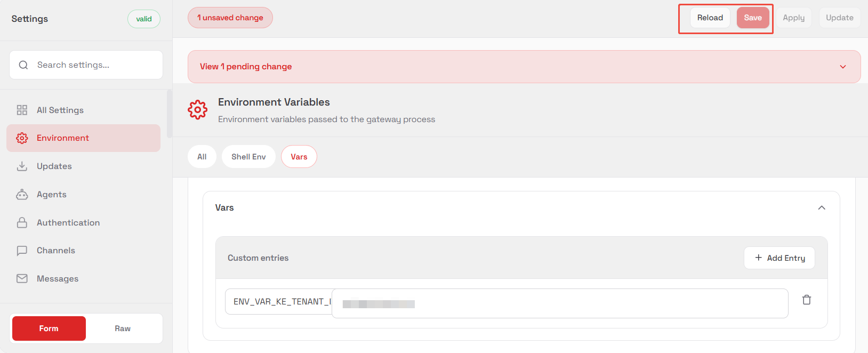Switch to Form view mode
Viewport: 868px width, 353px height.
point(49,328)
